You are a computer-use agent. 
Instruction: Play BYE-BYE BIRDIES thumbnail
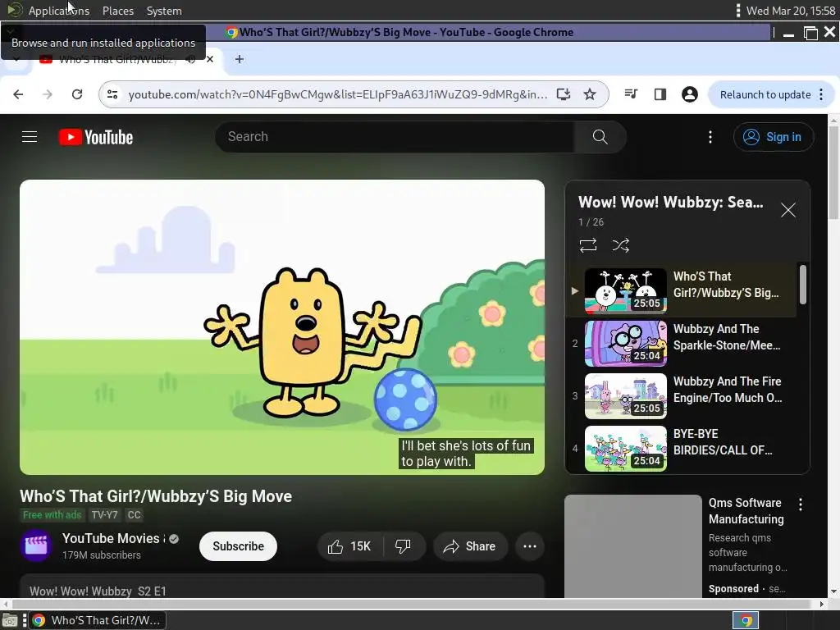click(x=625, y=449)
